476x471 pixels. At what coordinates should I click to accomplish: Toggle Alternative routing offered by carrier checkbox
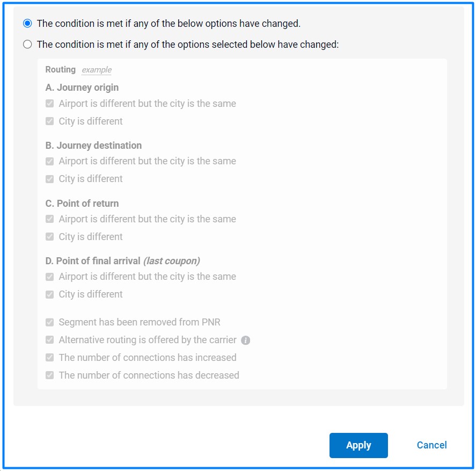50,340
